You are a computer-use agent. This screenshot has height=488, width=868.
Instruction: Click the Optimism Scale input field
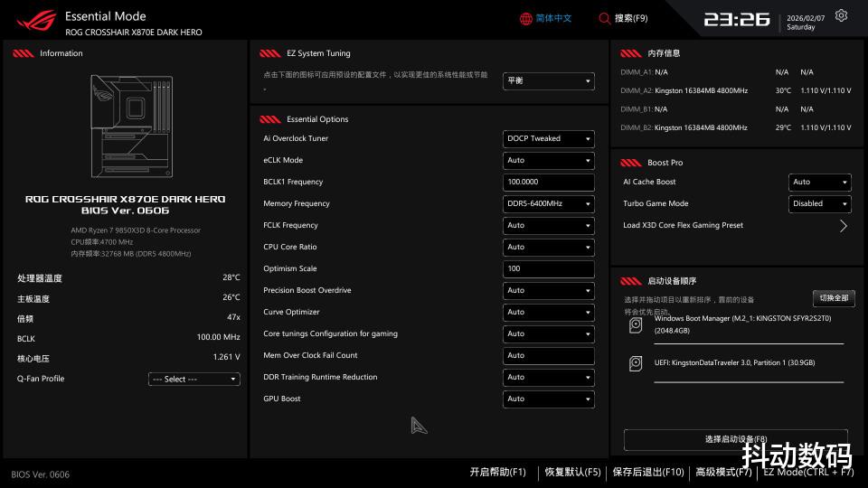(549, 269)
